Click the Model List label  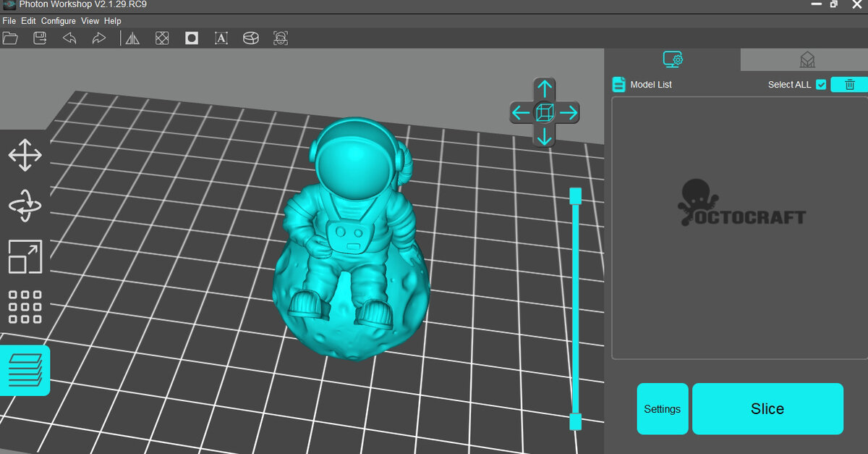(651, 85)
